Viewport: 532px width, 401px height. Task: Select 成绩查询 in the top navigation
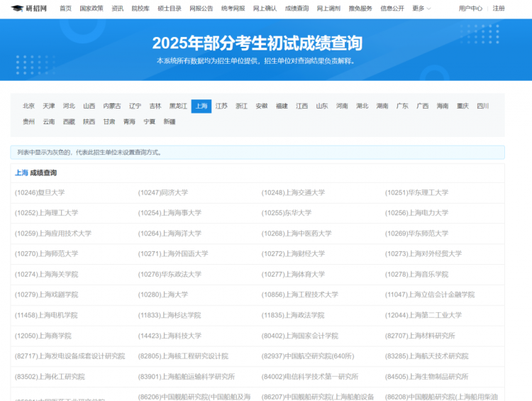pyautogui.click(x=297, y=8)
